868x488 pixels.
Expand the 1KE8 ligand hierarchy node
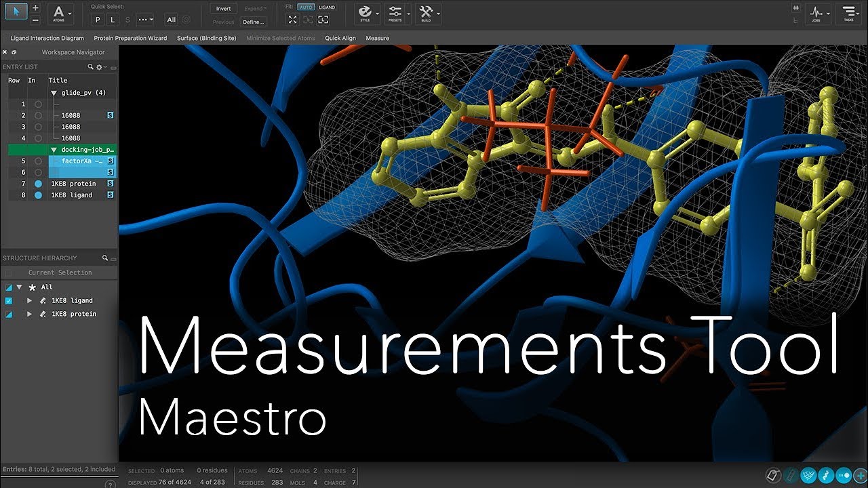pos(29,300)
